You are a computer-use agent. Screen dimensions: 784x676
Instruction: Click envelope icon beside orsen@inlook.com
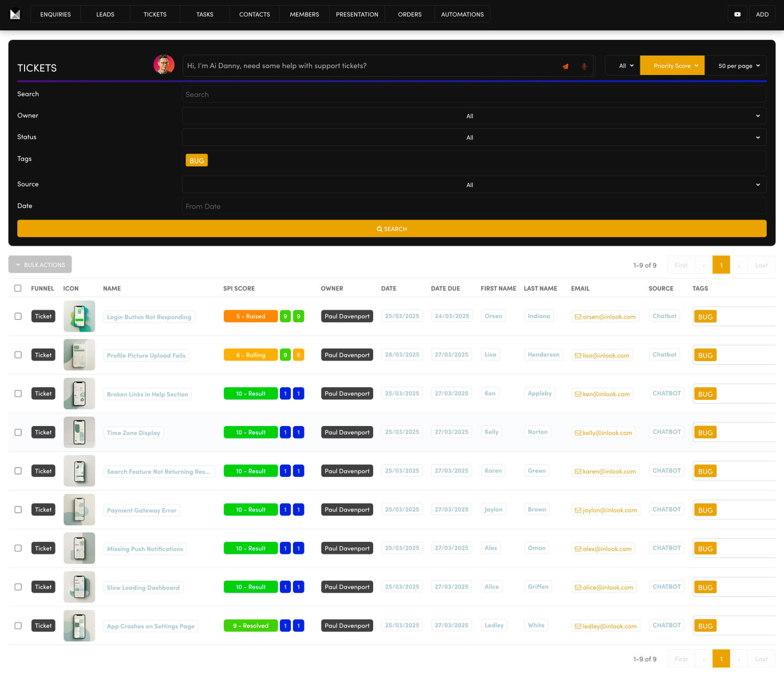pos(578,317)
